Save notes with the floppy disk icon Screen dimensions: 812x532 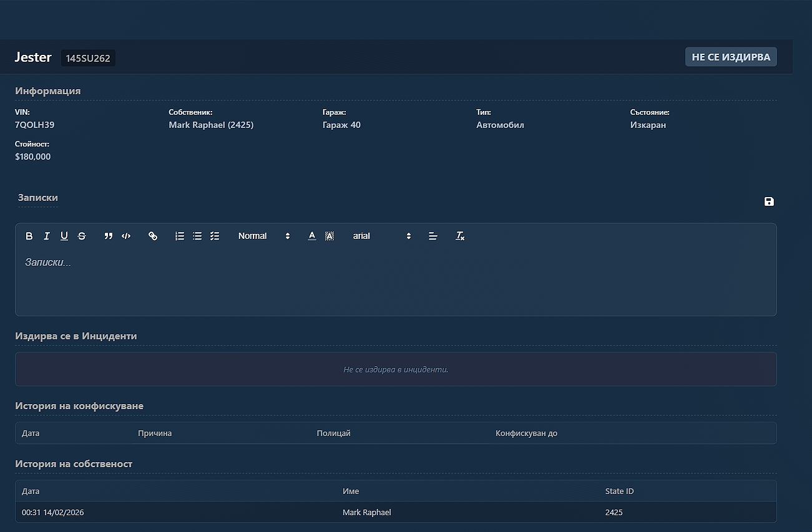tap(769, 201)
